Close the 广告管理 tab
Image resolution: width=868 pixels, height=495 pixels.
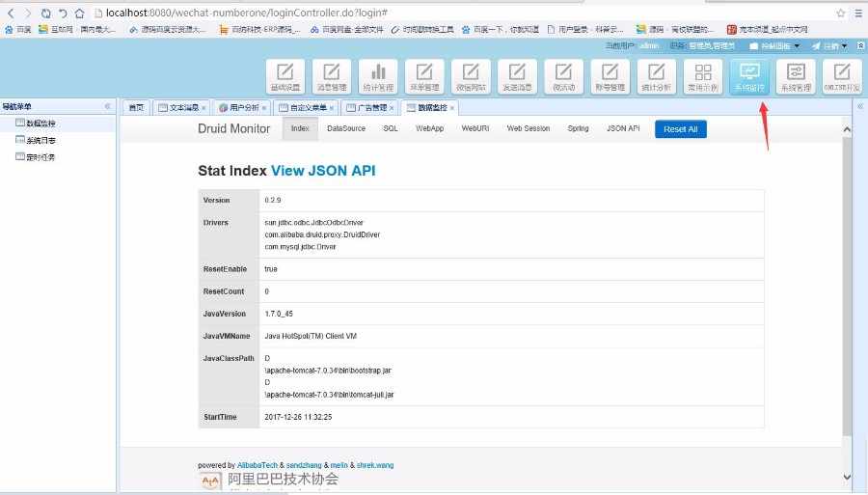(x=392, y=108)
